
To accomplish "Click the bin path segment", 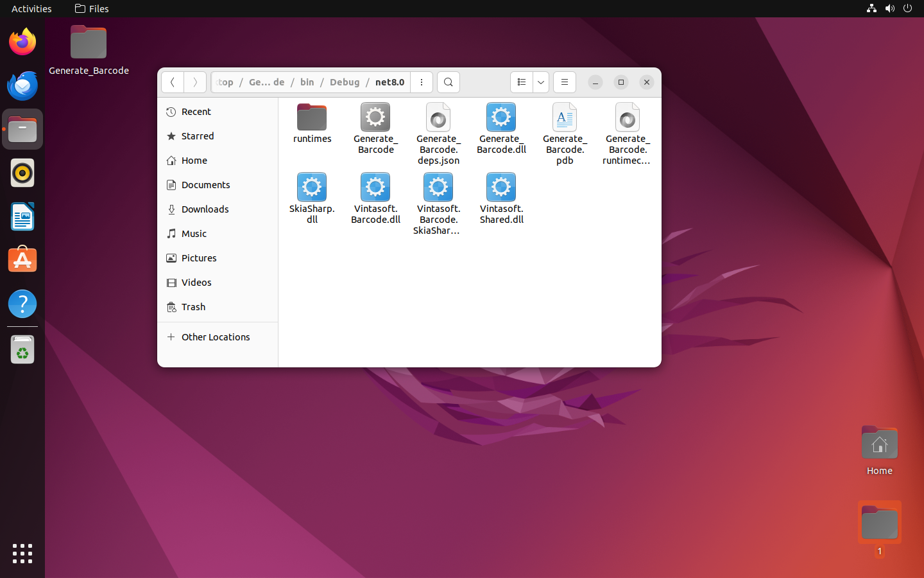I will coord(307,82).
